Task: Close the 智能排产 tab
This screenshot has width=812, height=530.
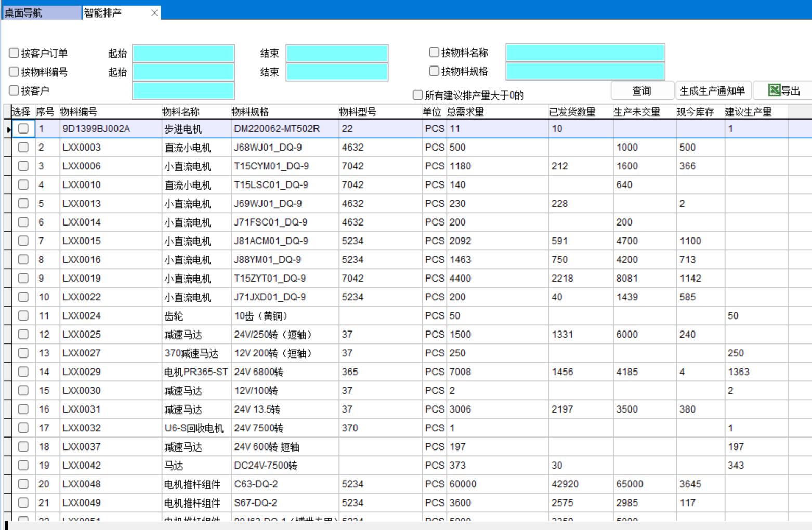Action: point(154,13)
